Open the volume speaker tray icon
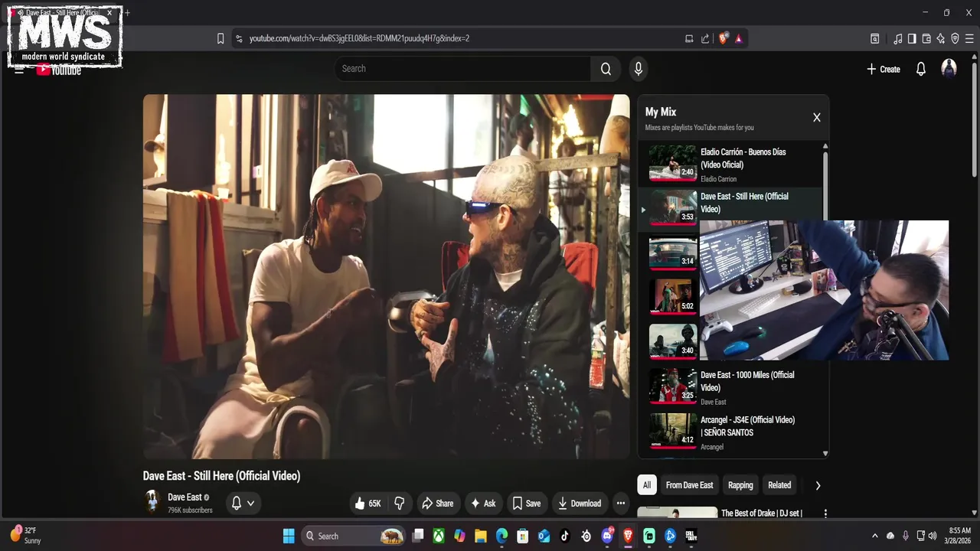980x551 pixels. [x=933, y=536]
